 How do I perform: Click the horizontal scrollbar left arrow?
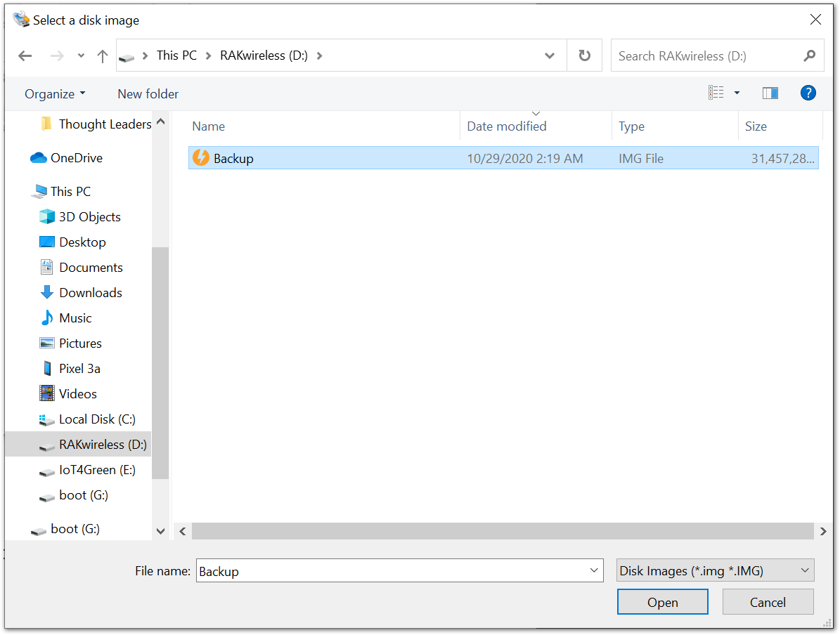pyautogui.click(x=183, y=531)
